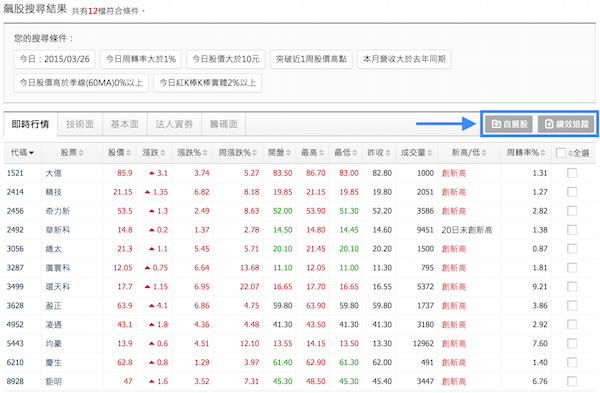
Task: Open stock name 精技
Action: click(54, 192)
